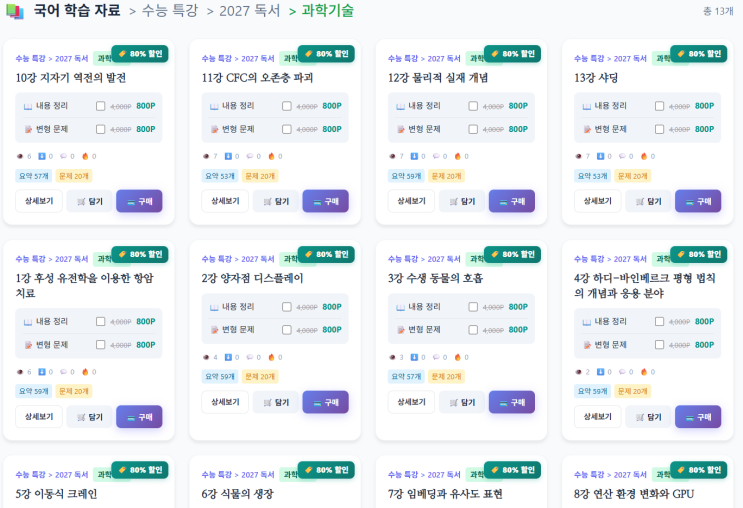Click the fire icon on 13강 샤딩 card

pos(644,156)
